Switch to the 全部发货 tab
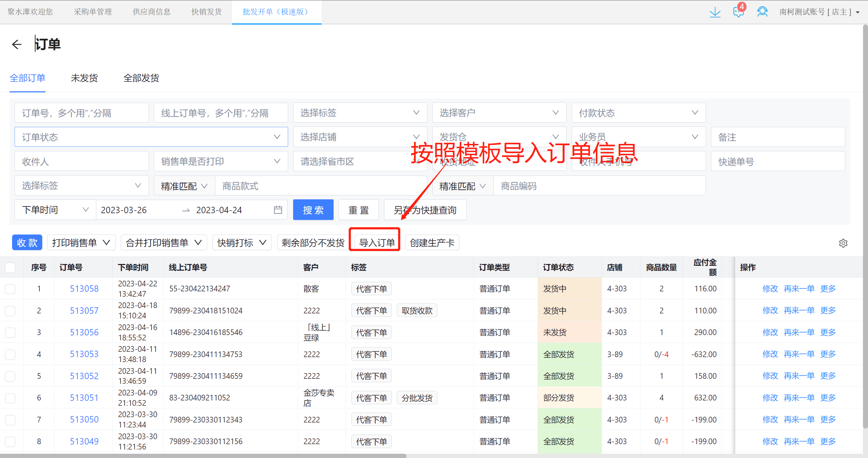868x458 pixels. [x=141, y=78]
